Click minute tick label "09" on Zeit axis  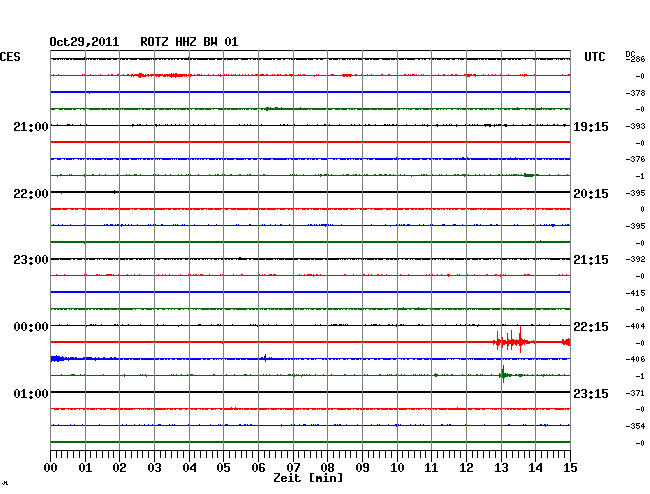pos(362,468)
